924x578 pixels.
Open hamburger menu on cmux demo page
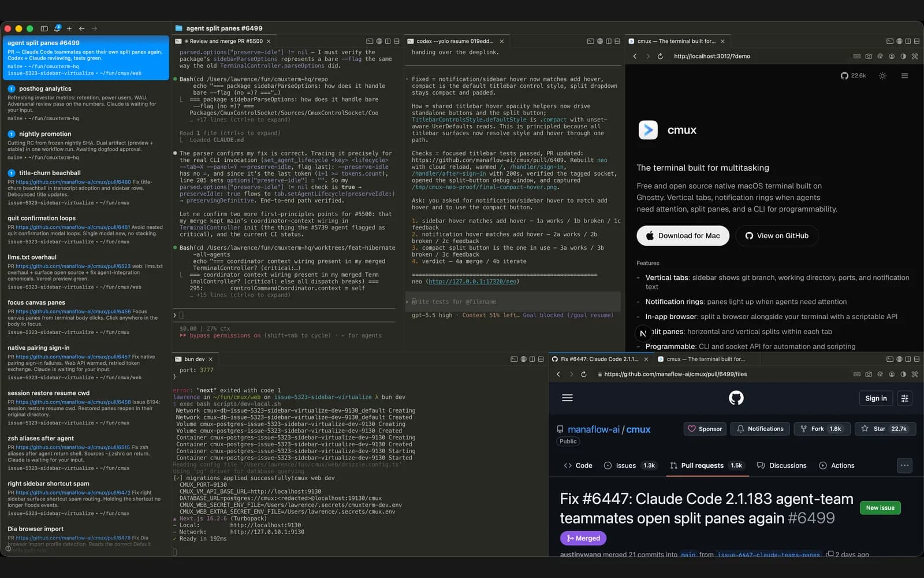pyautogui.click(x=904, y=76)
